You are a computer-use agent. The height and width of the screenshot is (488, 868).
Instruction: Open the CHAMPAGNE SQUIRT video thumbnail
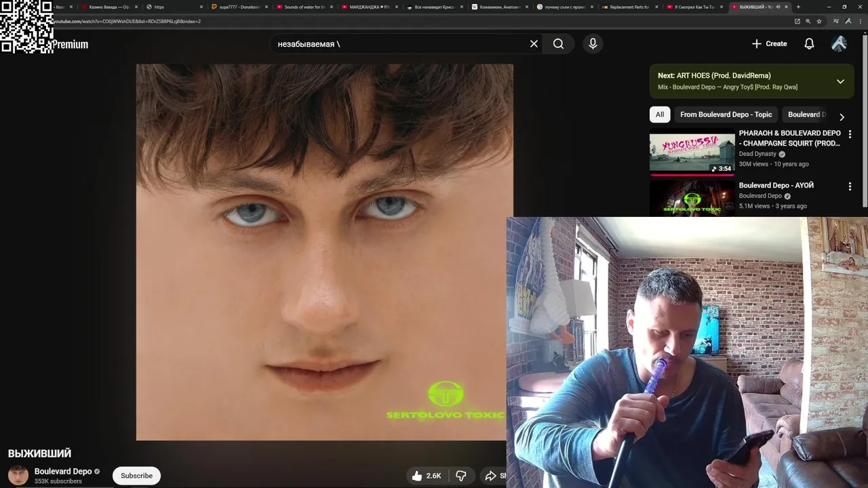point(692,152)
